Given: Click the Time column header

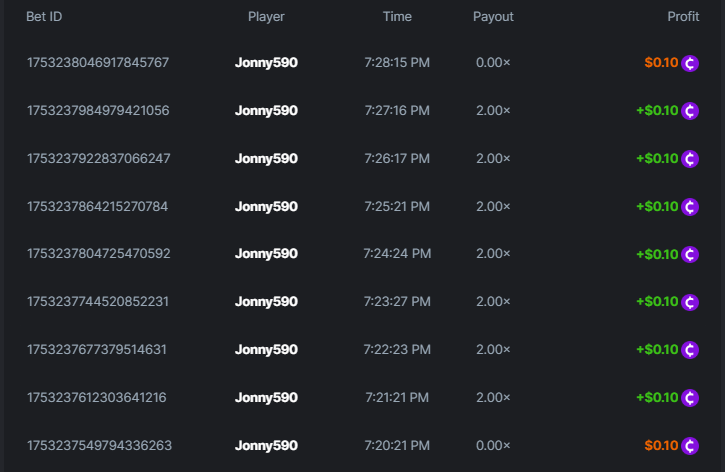Looking at the screenshot, I should pos(397,17).
